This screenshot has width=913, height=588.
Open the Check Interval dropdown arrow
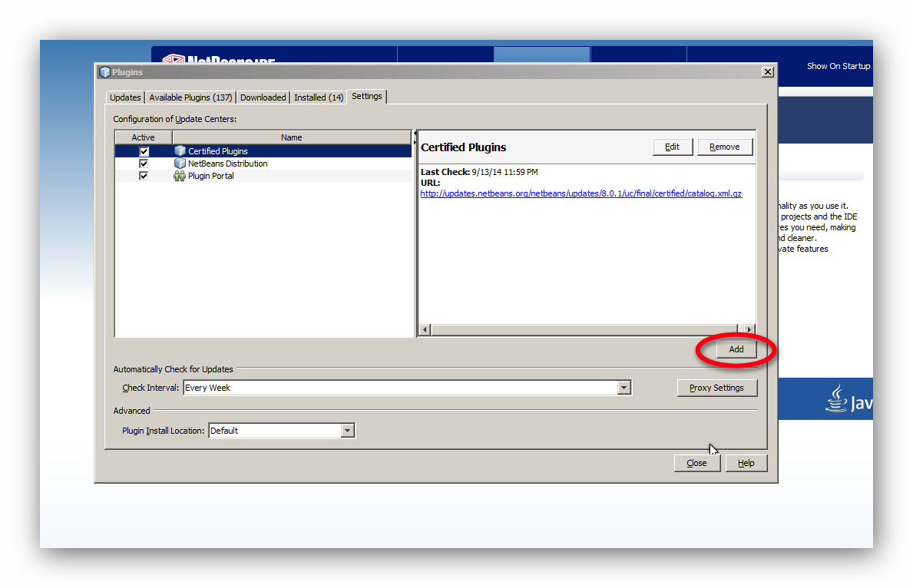pyautogui.click(x=624, y=388)
